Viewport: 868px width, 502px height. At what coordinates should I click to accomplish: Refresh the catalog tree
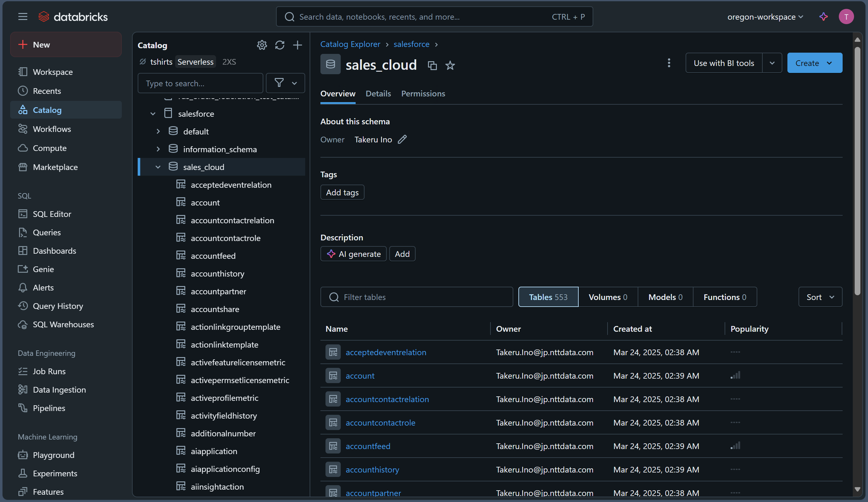[280, 45]
